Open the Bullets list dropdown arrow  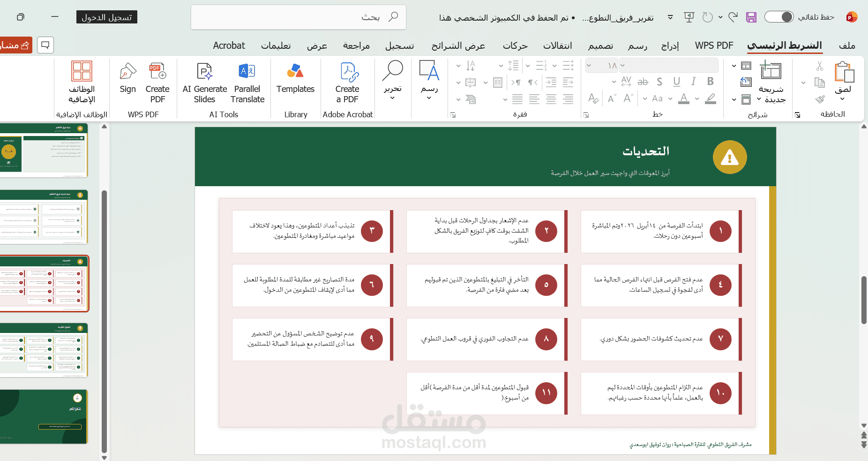tap(554, 66)
